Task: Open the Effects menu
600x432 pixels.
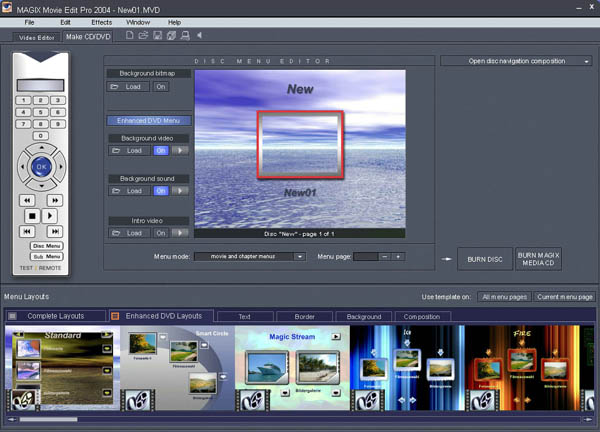Action: pos(101,21)
